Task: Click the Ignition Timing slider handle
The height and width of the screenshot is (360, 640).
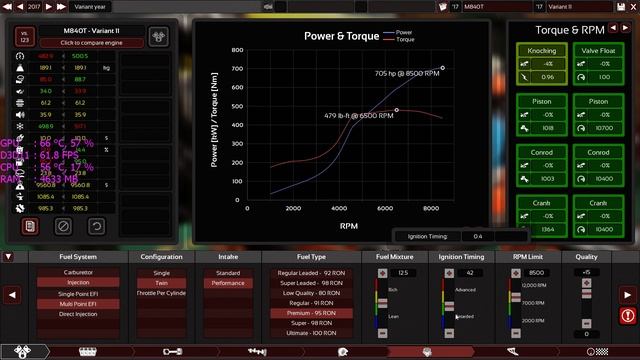Action: [449, 306]
